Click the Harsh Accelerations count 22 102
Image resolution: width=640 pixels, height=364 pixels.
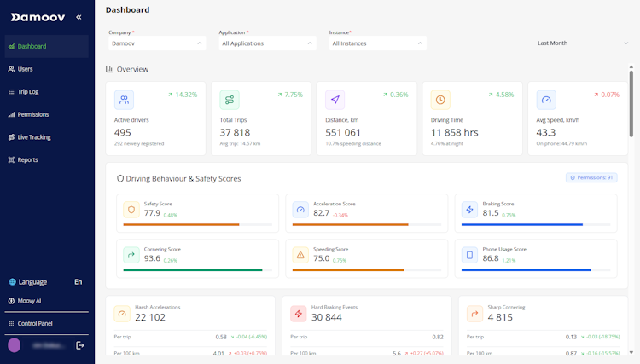150,317
